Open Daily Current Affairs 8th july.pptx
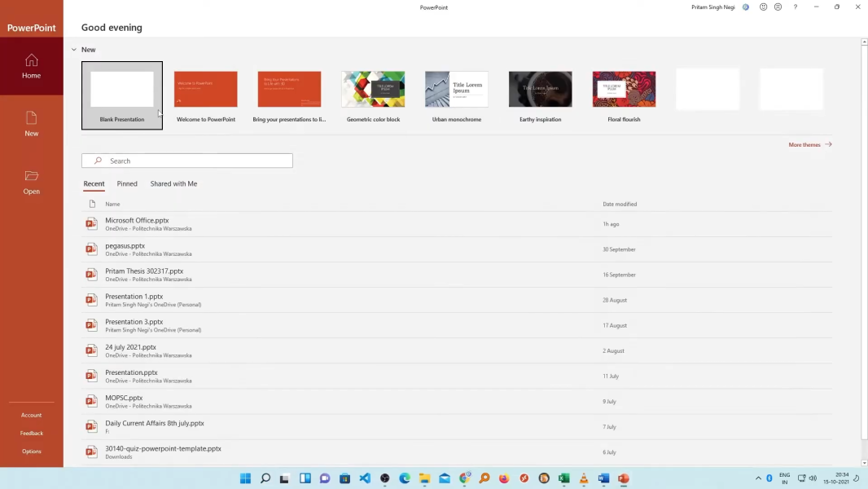 (457, 427)
